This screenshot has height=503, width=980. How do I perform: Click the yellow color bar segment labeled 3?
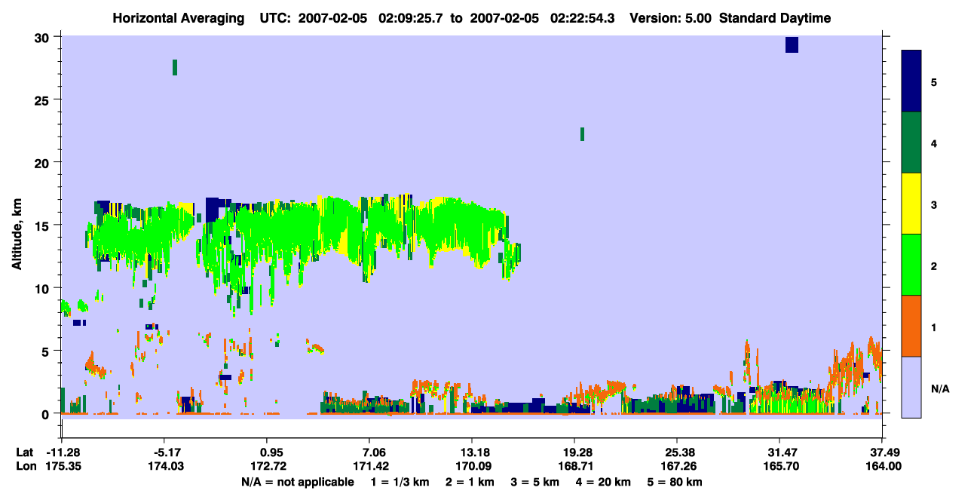click(911, 204)
